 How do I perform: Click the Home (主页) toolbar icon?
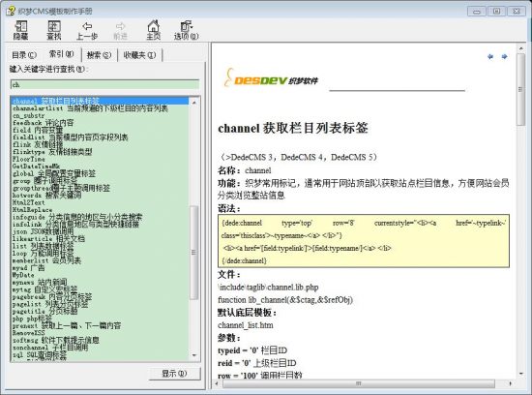pyautogui.click(x=153, y=30)
